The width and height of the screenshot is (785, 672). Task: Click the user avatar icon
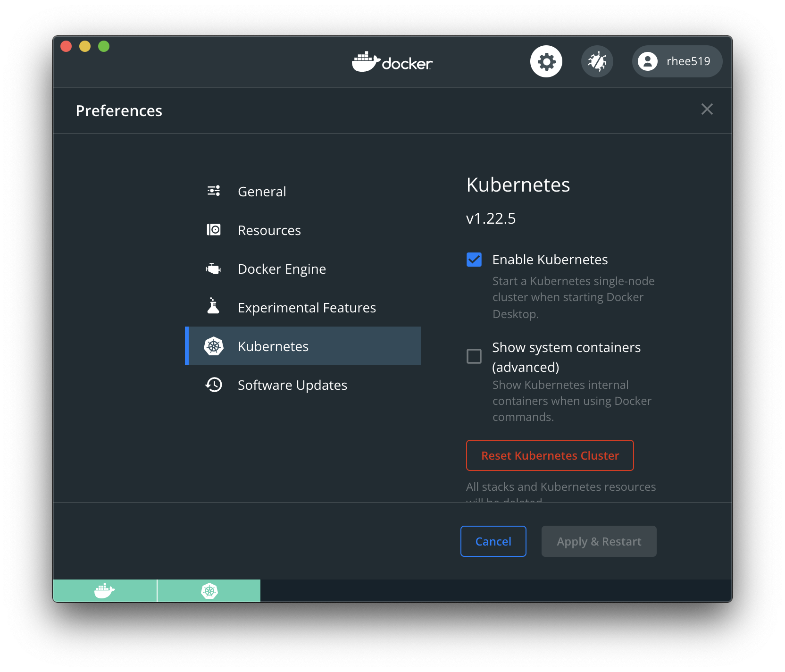(648, 61)
